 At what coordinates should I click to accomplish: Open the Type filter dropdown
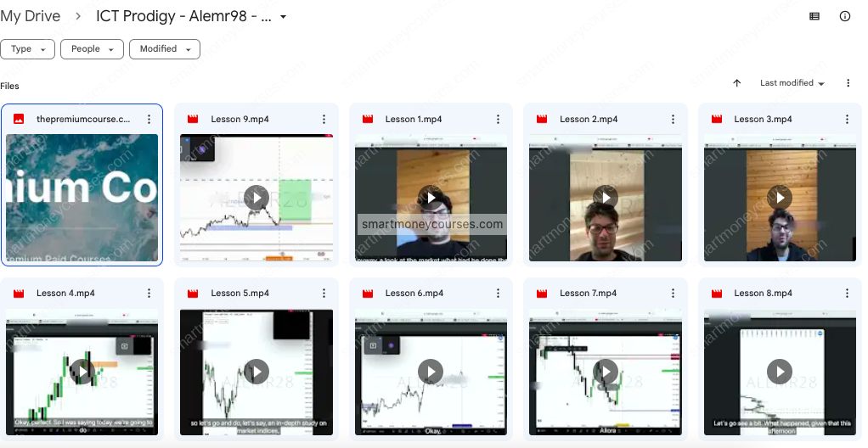click(27, 49)
